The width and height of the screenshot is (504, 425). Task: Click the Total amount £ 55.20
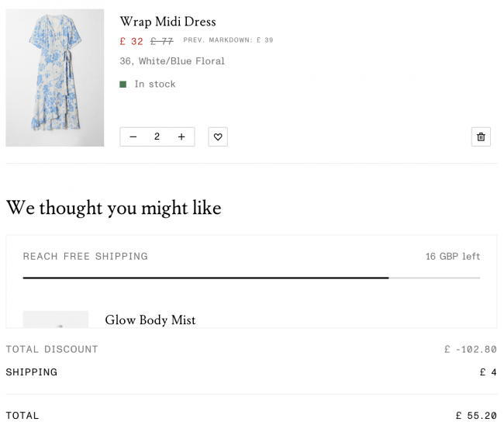click(476, 416)
